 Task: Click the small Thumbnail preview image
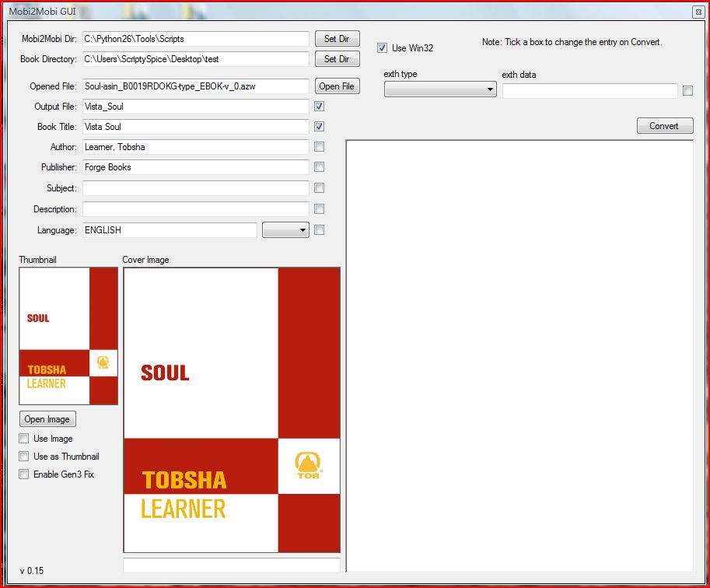(x=68, y=336)
